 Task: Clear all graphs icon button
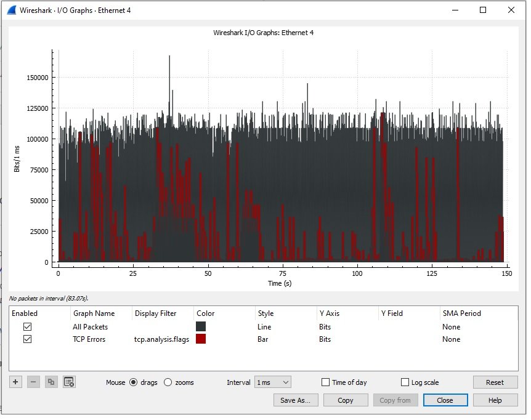tap(69, 382)
